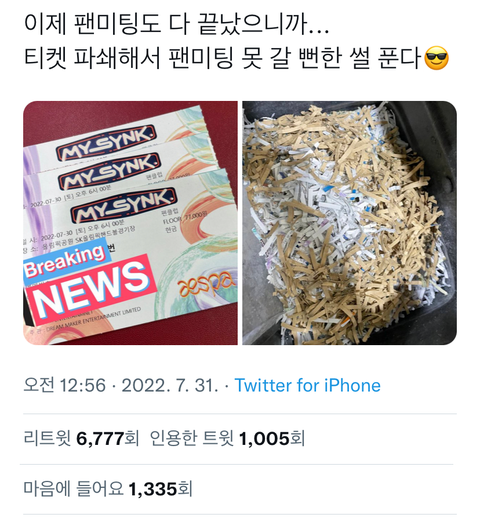Open the shredded paper photo thumbnail

point(349,223)
